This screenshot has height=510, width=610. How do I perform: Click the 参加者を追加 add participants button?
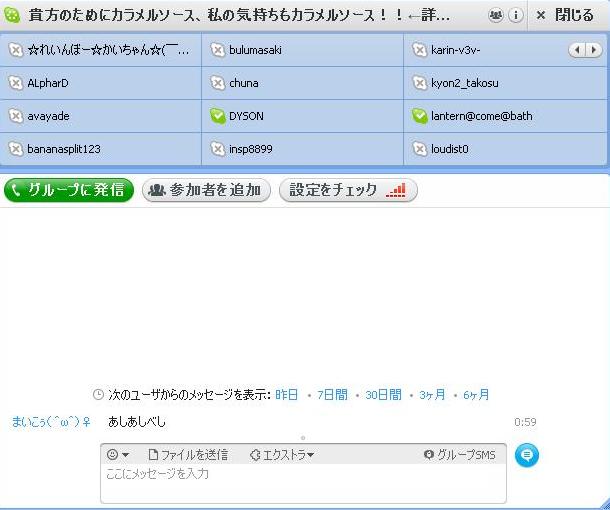pos(206,190)
